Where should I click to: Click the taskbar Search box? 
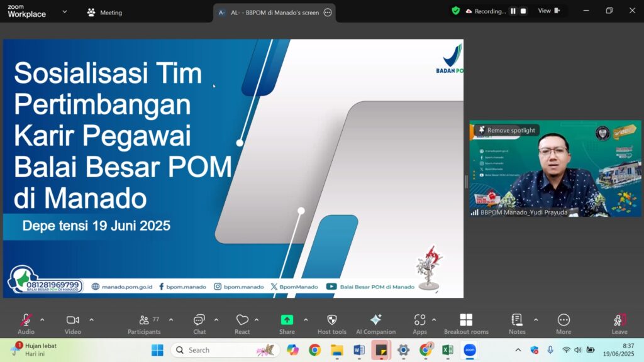[x=225, y=350]
